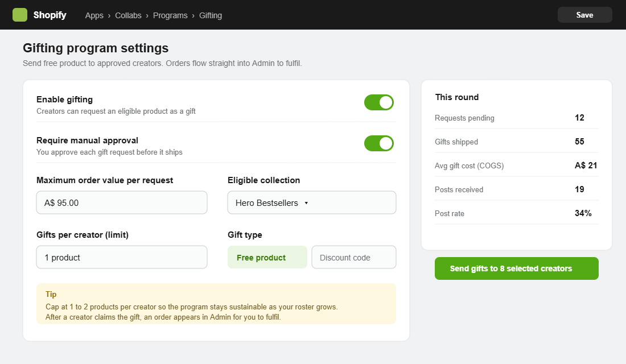Click the Requests pending label

[464, 118]
